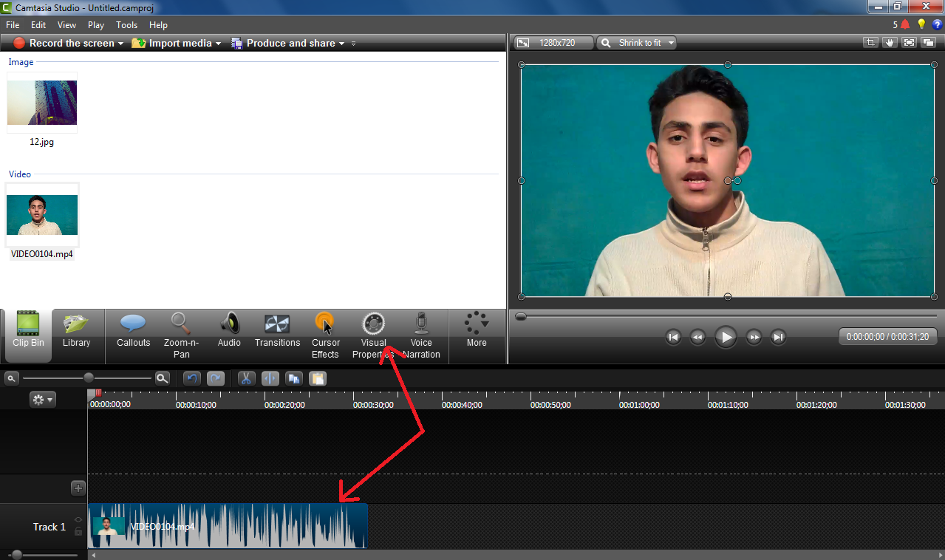The image size is (945, 560).
Task: Click the track height slider handle
Action: pos(16,555)
